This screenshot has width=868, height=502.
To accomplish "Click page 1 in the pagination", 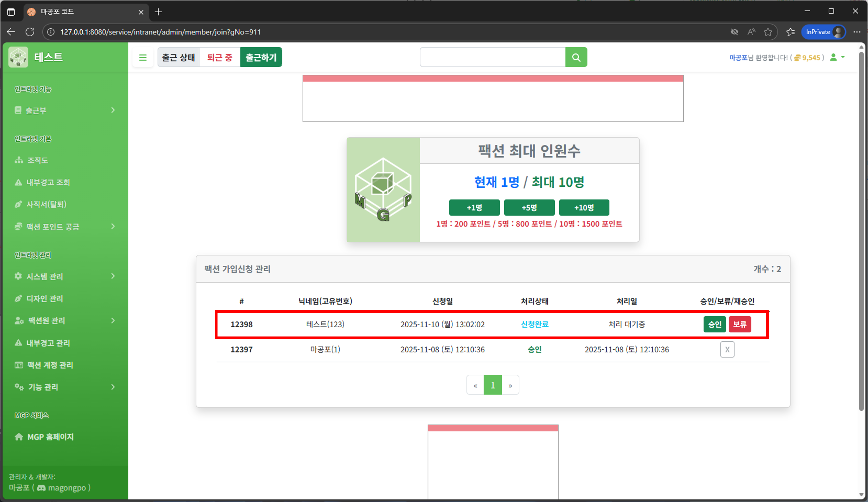I will [x=493, y=385].
